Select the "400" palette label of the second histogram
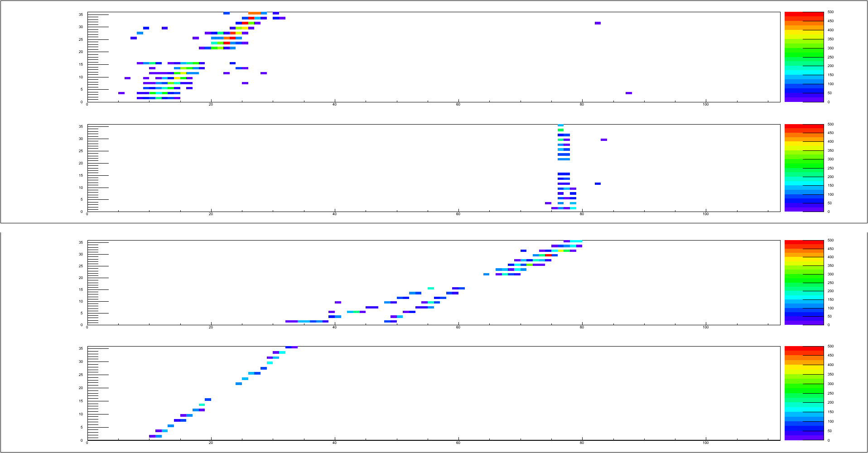Viewport: 868px width, 453px height. pos(830,141)
